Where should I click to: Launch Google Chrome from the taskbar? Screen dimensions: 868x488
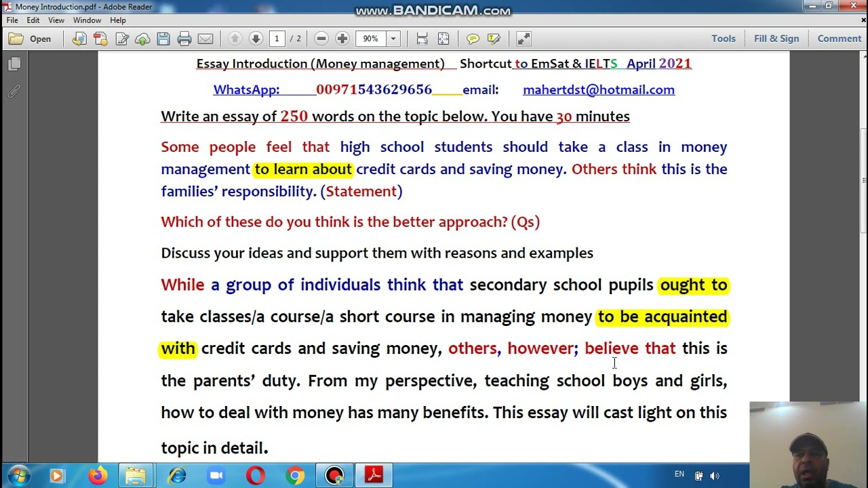295,476
